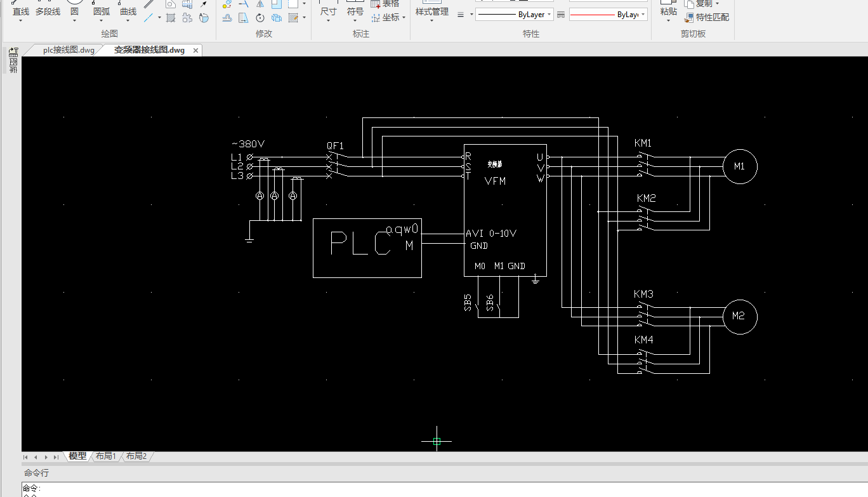Switch to plc接线图.dwg document tab

(x=68, y=50)
